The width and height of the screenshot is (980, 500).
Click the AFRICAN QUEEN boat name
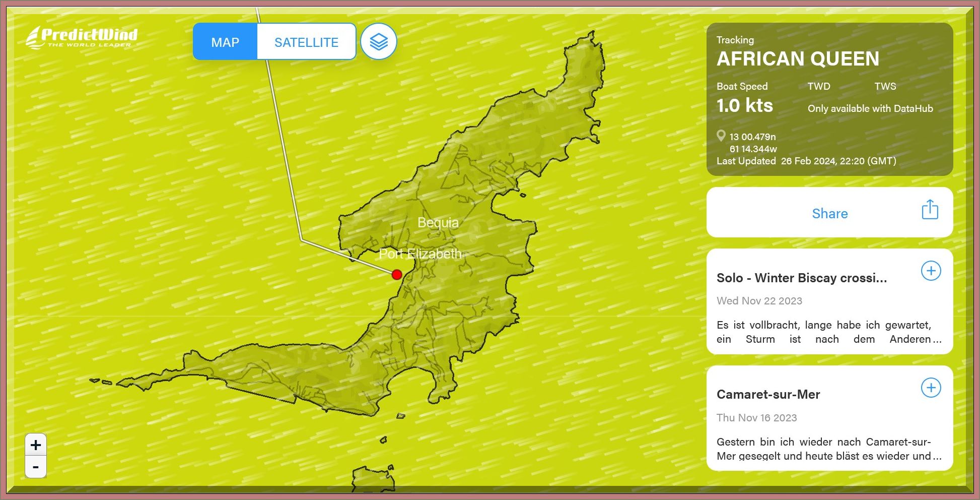[798, 59]
